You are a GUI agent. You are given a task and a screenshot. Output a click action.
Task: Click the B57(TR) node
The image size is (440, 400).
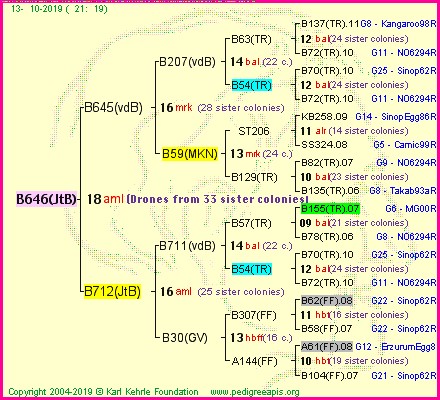pos(252,223)
